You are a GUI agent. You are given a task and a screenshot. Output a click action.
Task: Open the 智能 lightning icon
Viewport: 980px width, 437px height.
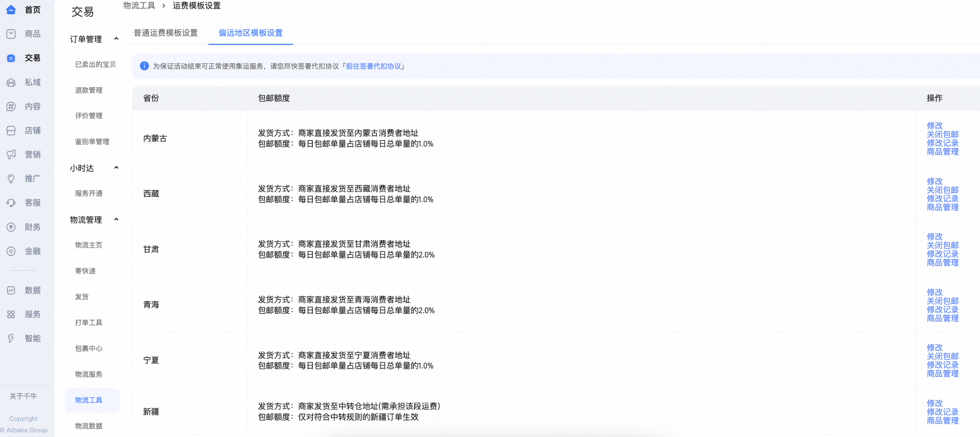[x=11, y=338]
